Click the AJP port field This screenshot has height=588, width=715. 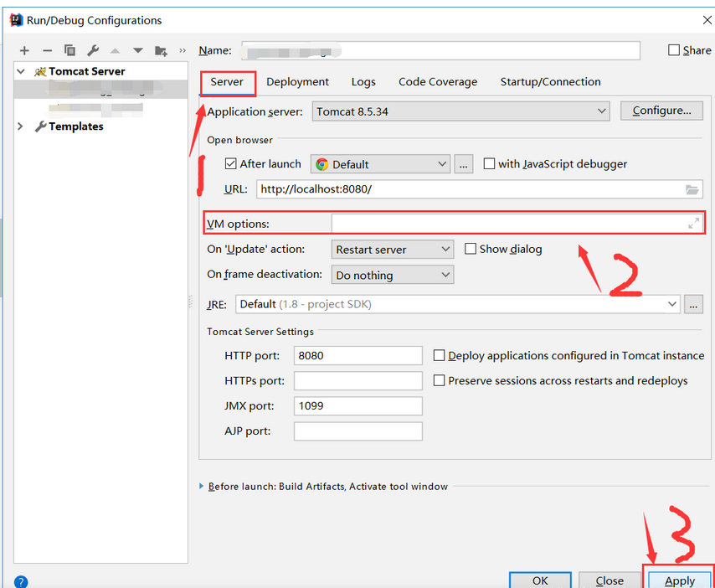point(358,431)
